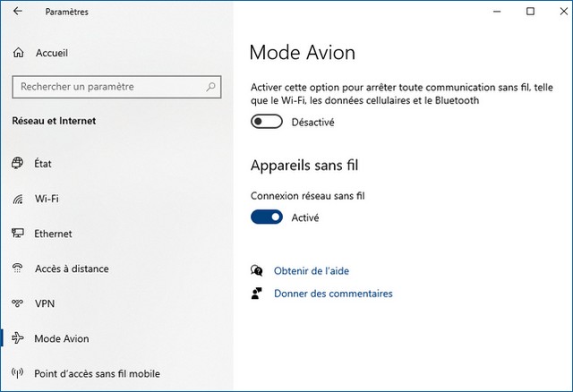Screen dimensions: 573x392
Task: Click the Accueil home icon
Action: coord(18,54)
